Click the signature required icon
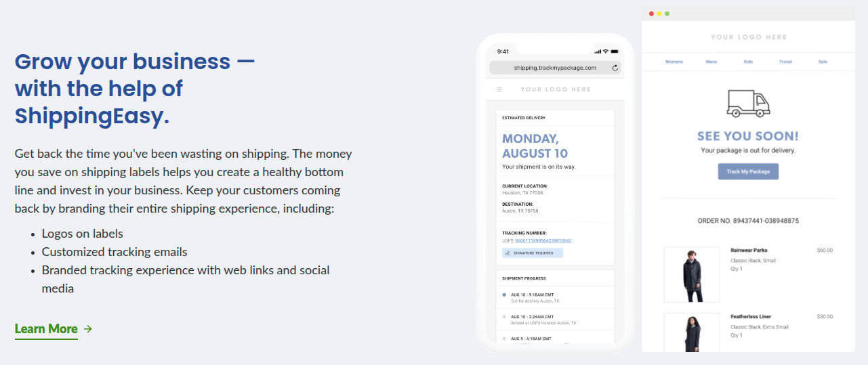Screen dimensions: 868x365 (x=508, y=253)
